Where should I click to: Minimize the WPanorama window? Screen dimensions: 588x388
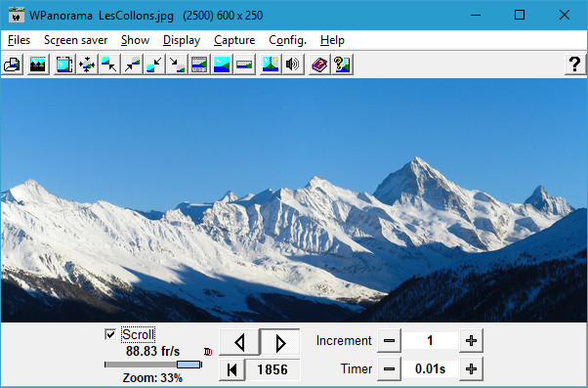pyautogui.click(x=476, y=15)
